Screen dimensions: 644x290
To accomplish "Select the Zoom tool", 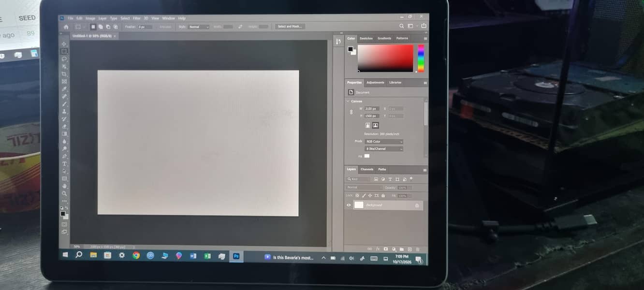I will click(64, 193).
